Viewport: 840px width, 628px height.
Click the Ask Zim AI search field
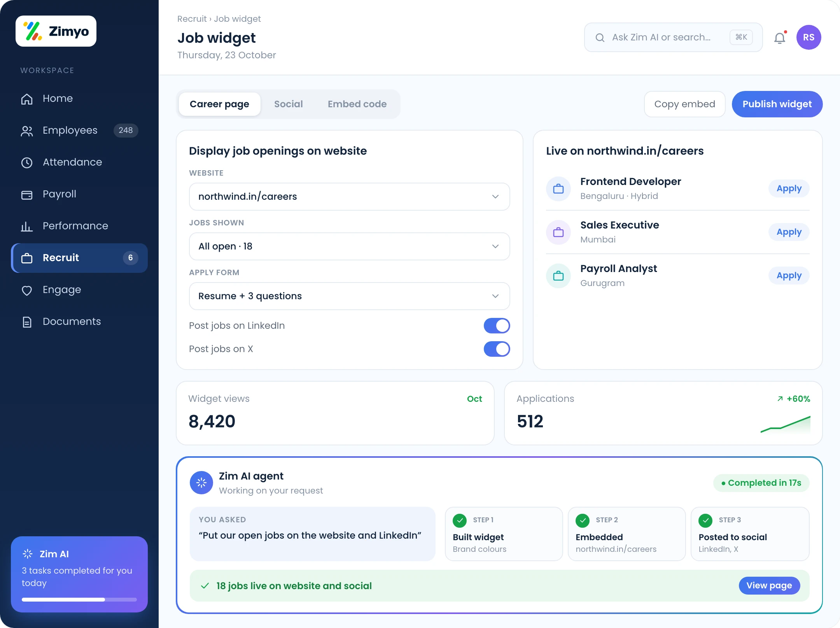coord(673,37)
